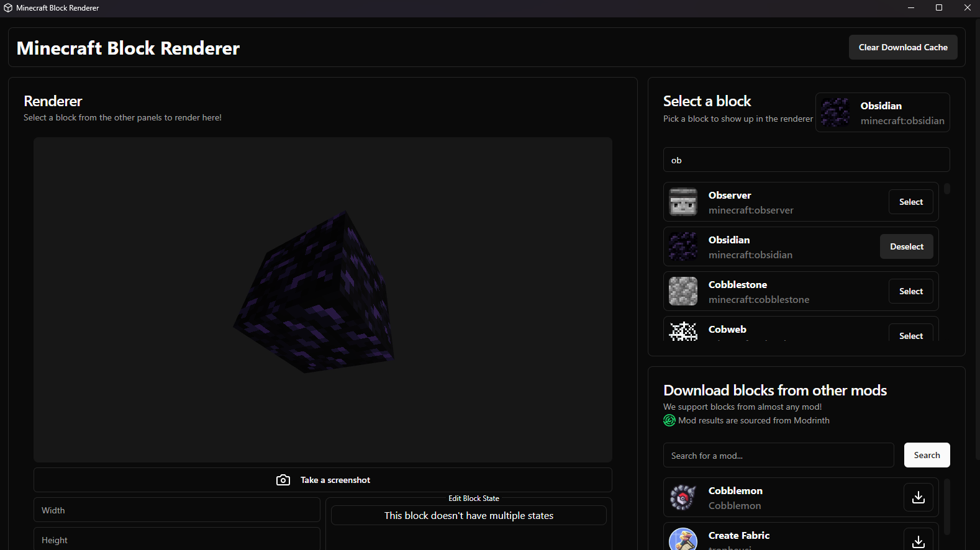
Task: Click the app cube icon in the title bar
Action: click(8, 8)
